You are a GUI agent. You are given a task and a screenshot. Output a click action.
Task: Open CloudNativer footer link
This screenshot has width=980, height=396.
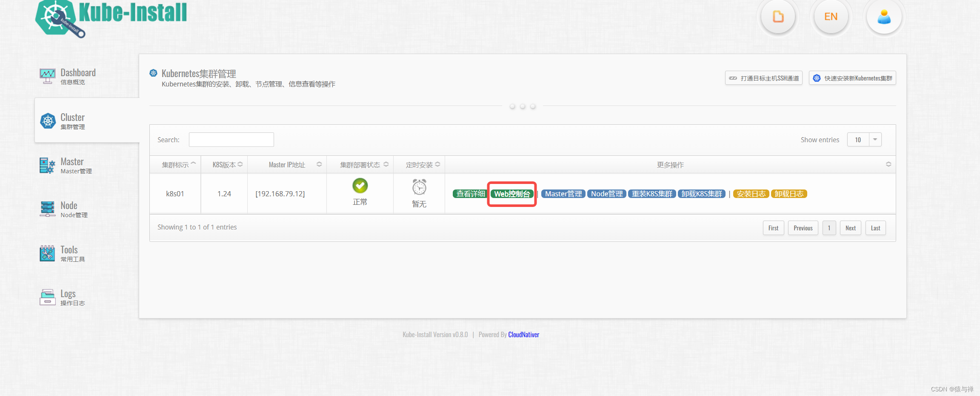pyautogui.click(x=523, y=335)
